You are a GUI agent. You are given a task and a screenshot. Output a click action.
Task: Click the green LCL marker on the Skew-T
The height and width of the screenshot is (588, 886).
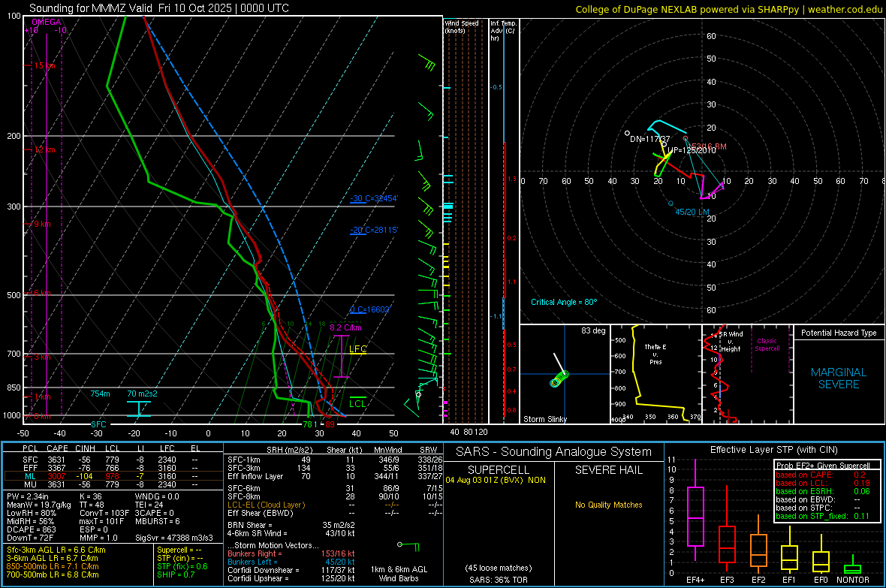pyautogui.click(x=357, y=403)
